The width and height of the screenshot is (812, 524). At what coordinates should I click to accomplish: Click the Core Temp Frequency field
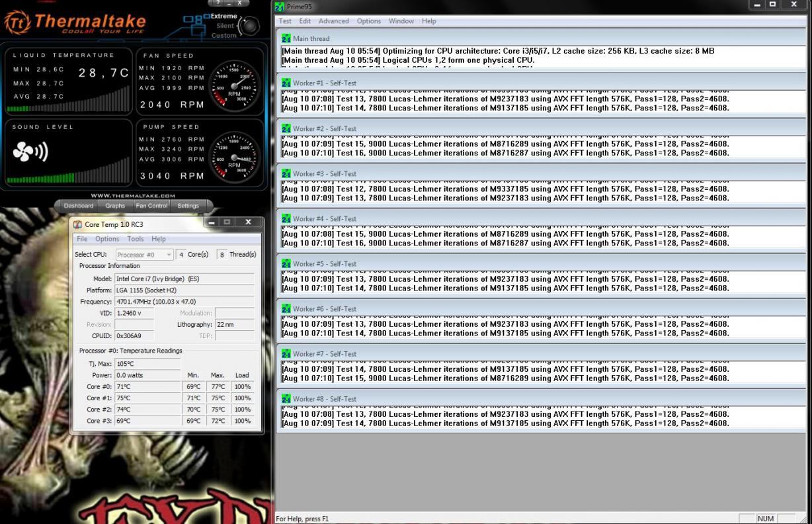point(184,301)
